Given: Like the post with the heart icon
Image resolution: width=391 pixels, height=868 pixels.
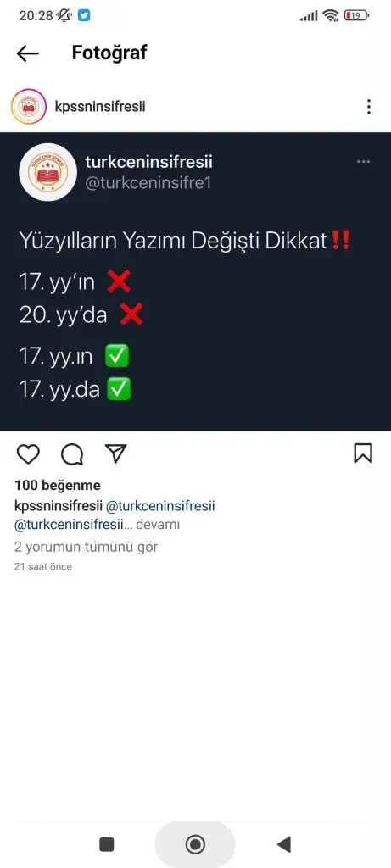Looking at the screenshot, I should click(x=28, y=454).
